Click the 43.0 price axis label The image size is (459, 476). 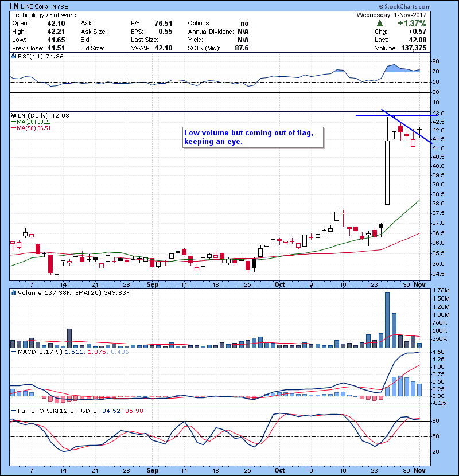(438, 113)
